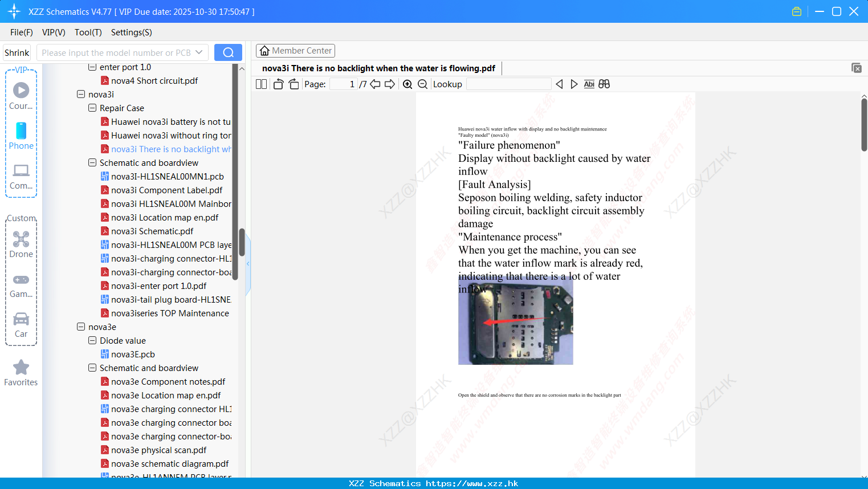Click the binoculars search icon

coord(604,84)
